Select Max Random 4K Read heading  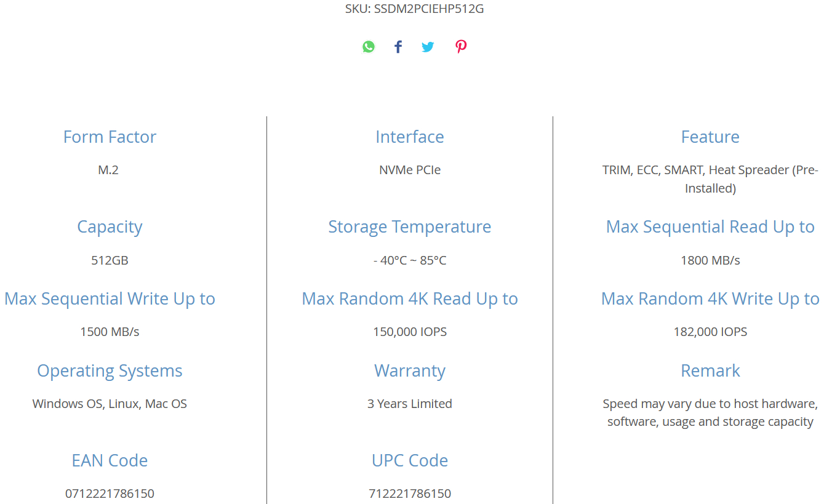coord(410,299)
